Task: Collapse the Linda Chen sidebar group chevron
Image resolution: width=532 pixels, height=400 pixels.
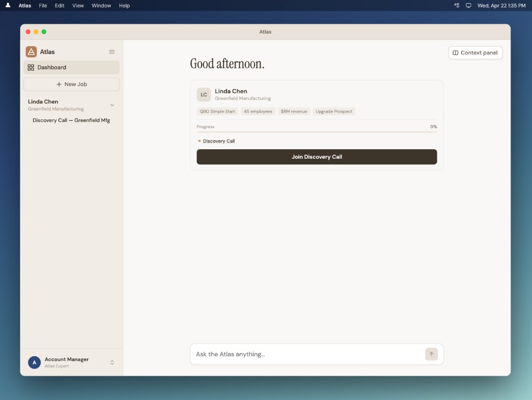Action: click(112, 105)
